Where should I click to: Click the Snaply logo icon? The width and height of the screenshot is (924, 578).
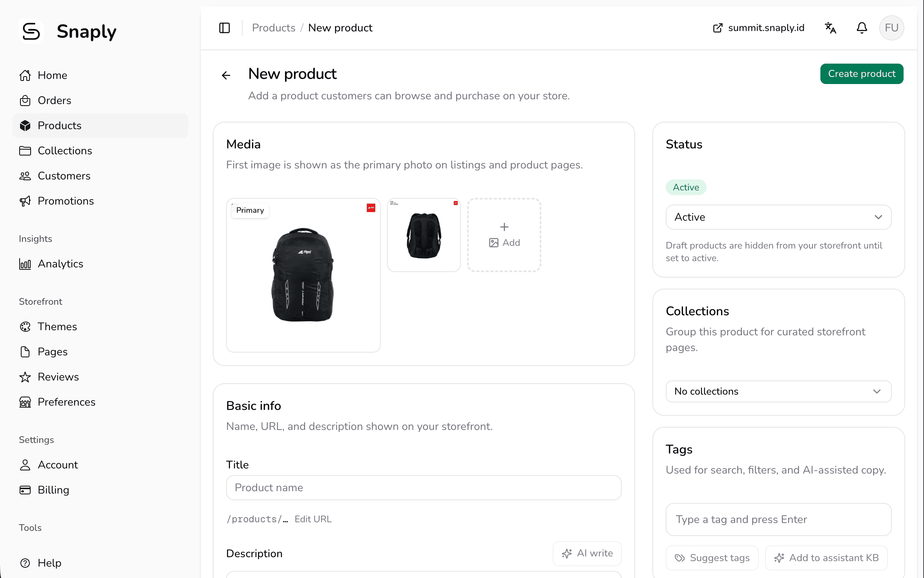31,31
